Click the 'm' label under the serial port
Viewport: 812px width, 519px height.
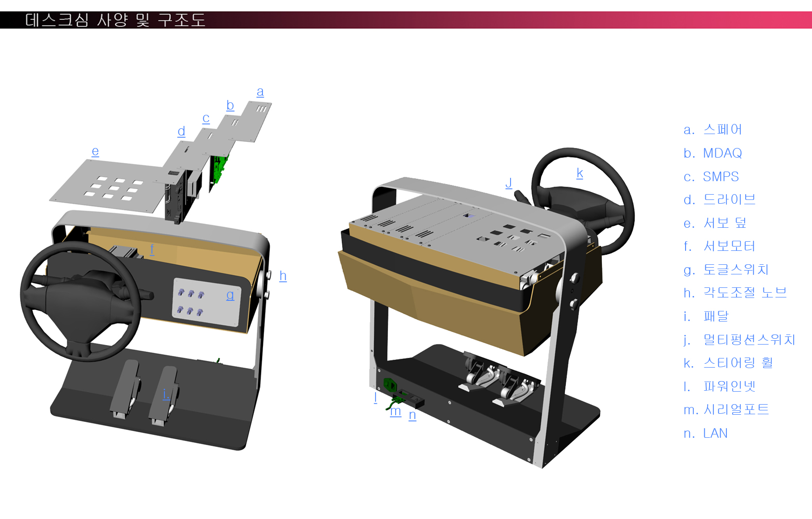pyautogui.click(x=396, y=411)
